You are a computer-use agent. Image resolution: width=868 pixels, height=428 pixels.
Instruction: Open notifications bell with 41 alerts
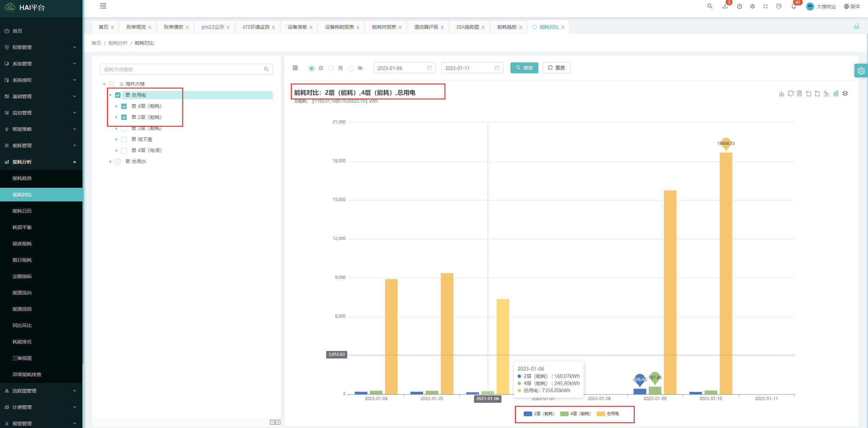click(794, 6)
